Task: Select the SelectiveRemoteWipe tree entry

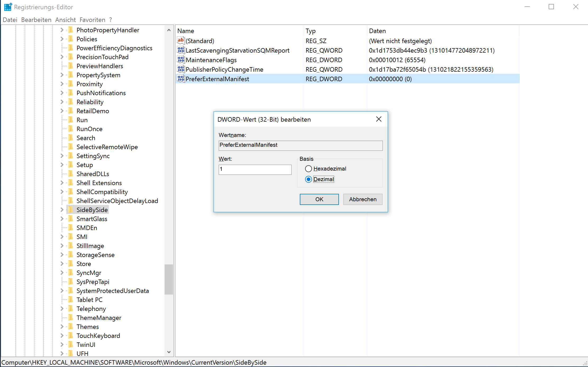Action: (x=107, y=147)
